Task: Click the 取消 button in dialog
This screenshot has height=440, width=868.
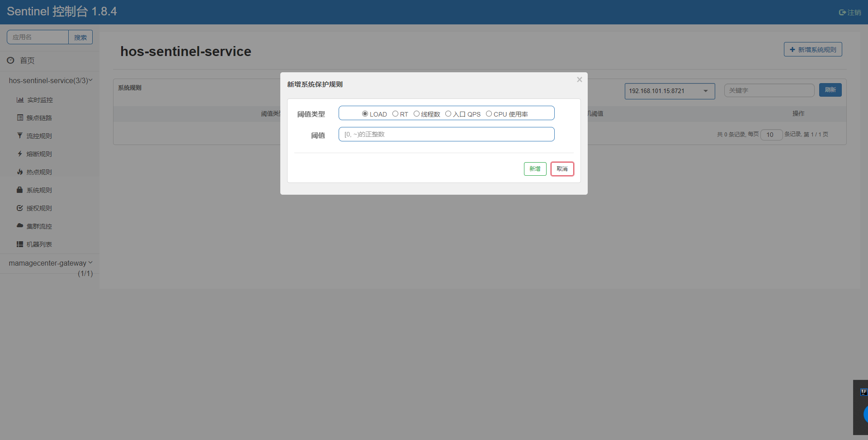Action: (562, 169)
